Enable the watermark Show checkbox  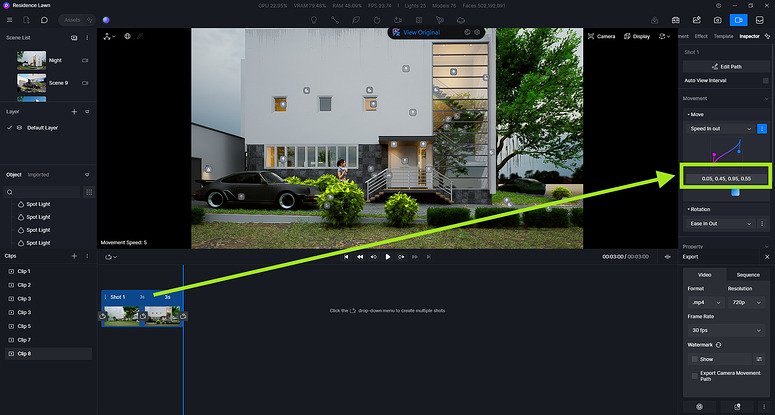pos(694,359)
